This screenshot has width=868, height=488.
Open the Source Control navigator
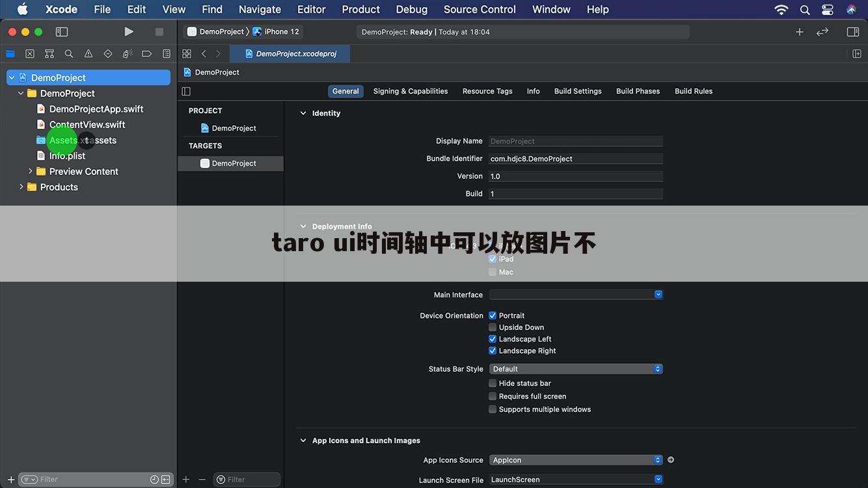click(30, 53)
